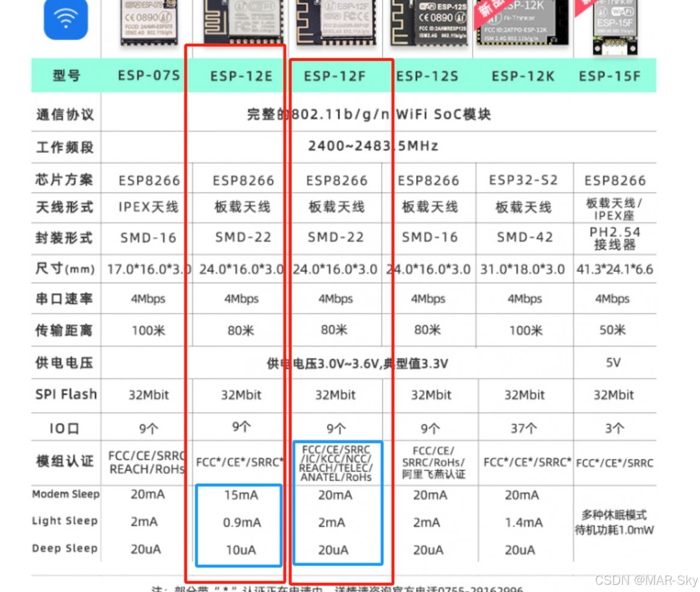Select the 10uA Deep Sleep value
This screenshot has width=700, height=592.
(240, 550)
